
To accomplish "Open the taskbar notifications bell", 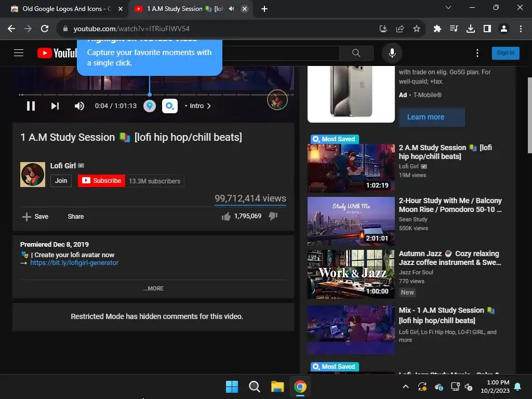I will coord(517,387).
